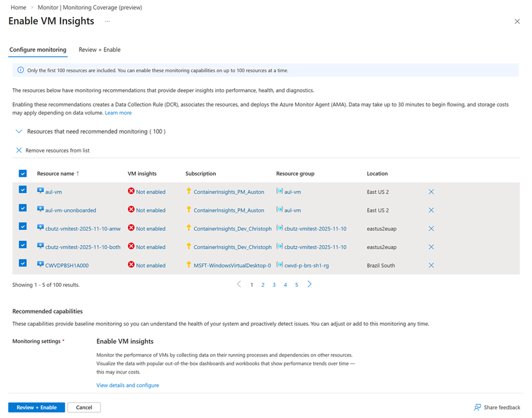Click the info icon in the blue banner
Screen dimensions: 532x418
click(21, 70)
